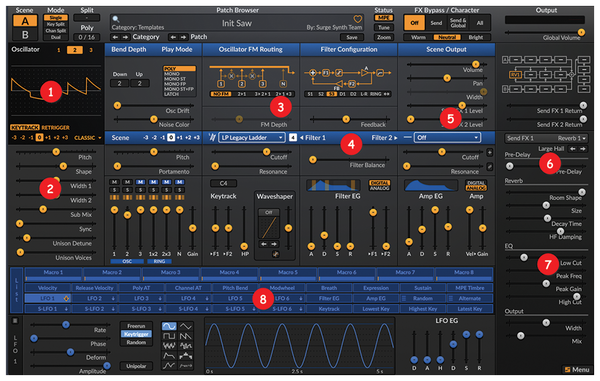This screenshot has height=381, width=600.
Task: Open the LP Legacy Ladder filter type dropdown
Action: [252, 138]
